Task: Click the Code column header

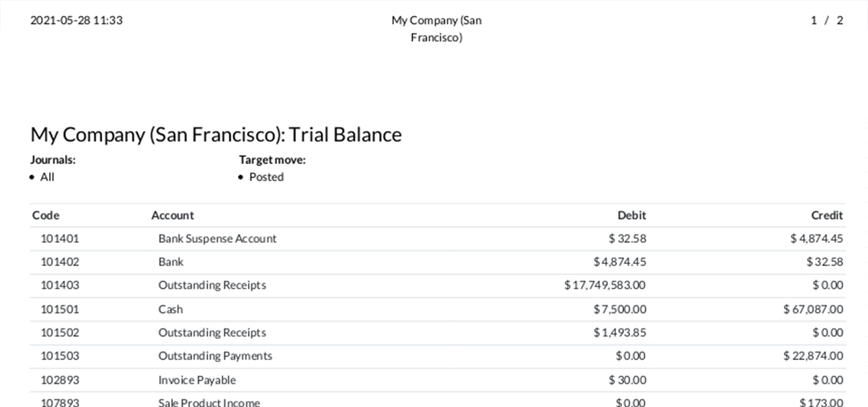Action: [46, 215]
